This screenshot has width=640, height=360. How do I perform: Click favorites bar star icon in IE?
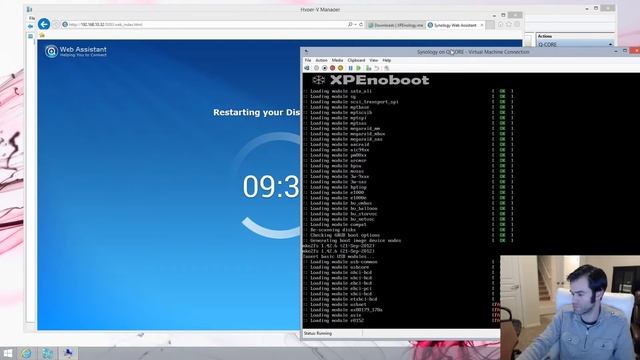coord(42,36)
